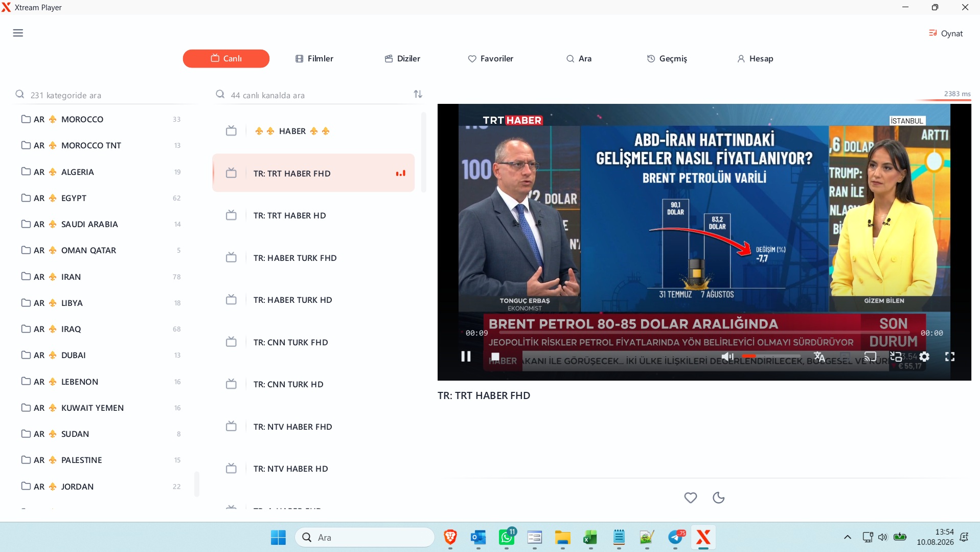Play the TR: HABER TURK FHD channel
Viewport: 980px width, 552px height.
click(x=313, y=258)
